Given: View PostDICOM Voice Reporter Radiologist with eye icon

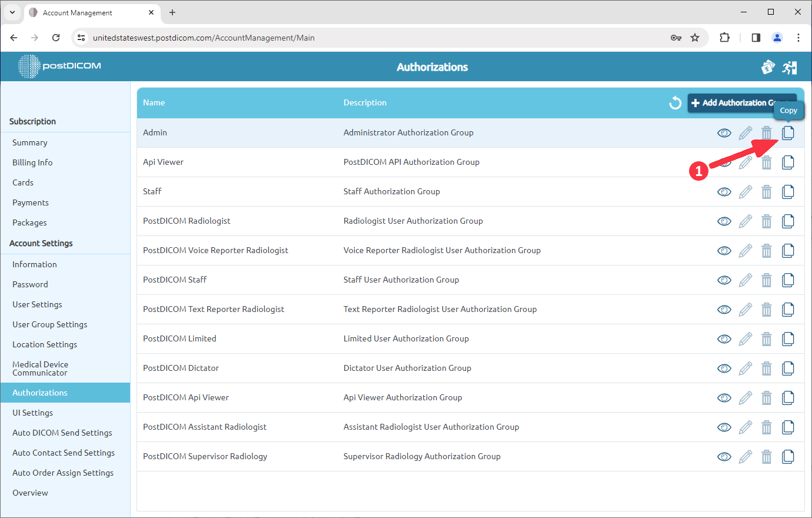Looking at the screenshot, I should [x=724, y=250].
